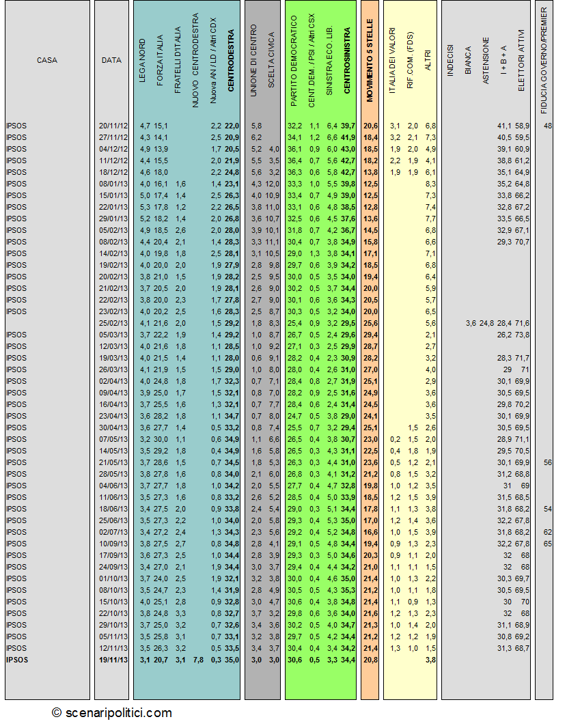
Task: Click the BIANCA column header
Action: click(468, 60)
